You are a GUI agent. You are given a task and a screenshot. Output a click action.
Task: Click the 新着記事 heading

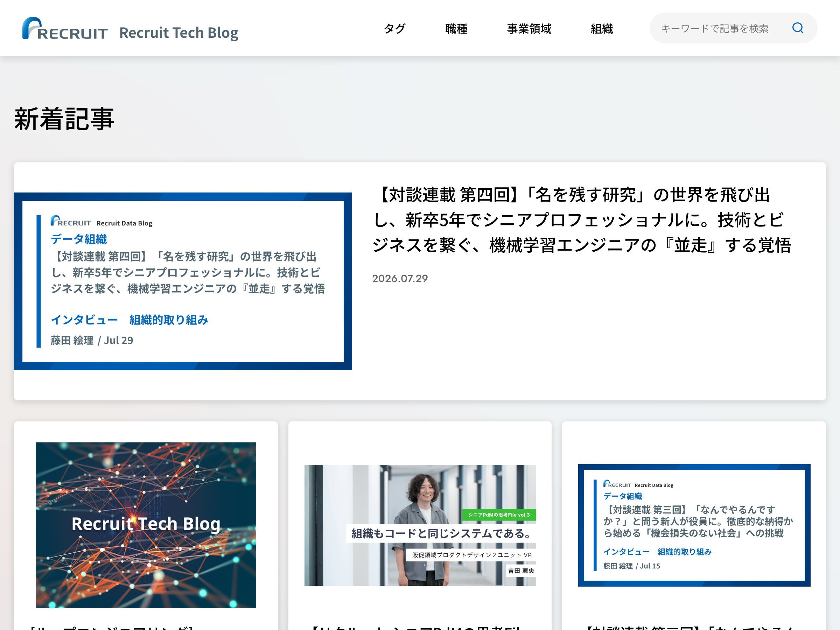[x=64, y=119]
